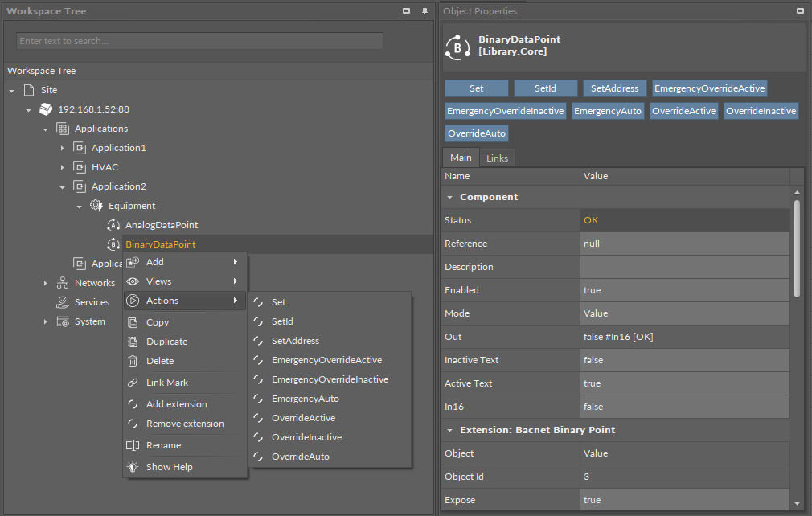
Task: Select Rename in the context menu
Action: pyautogui.click(x=163, y=445)
